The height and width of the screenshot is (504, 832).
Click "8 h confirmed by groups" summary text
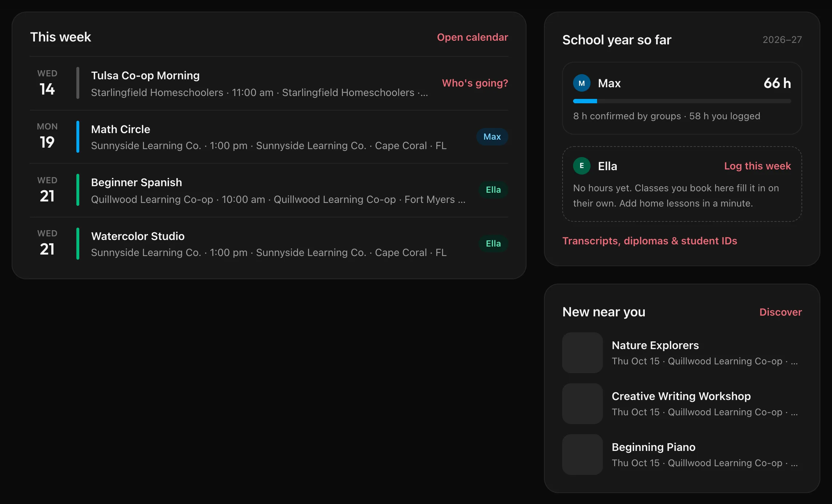(x=627, y=116)
